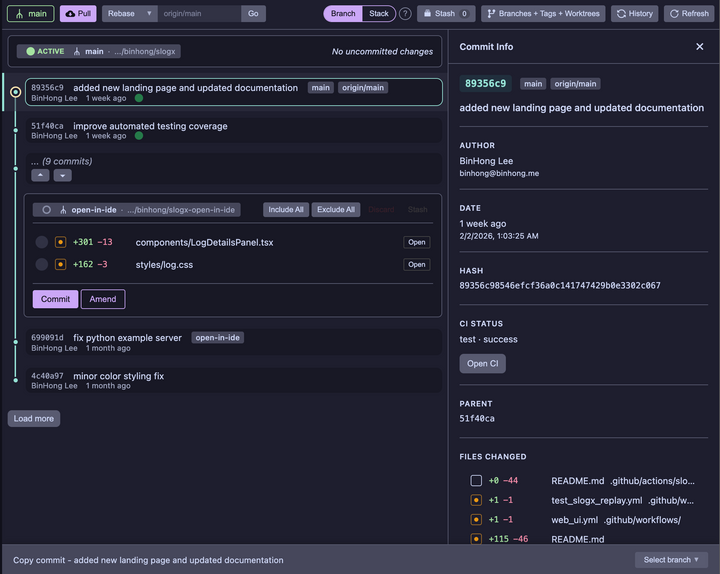Toggle inclusion of components/LogDetailsPanel.tsx
The height and width of the screenshot is (574, 720).
pyautogui.click(x=42, y=242)
